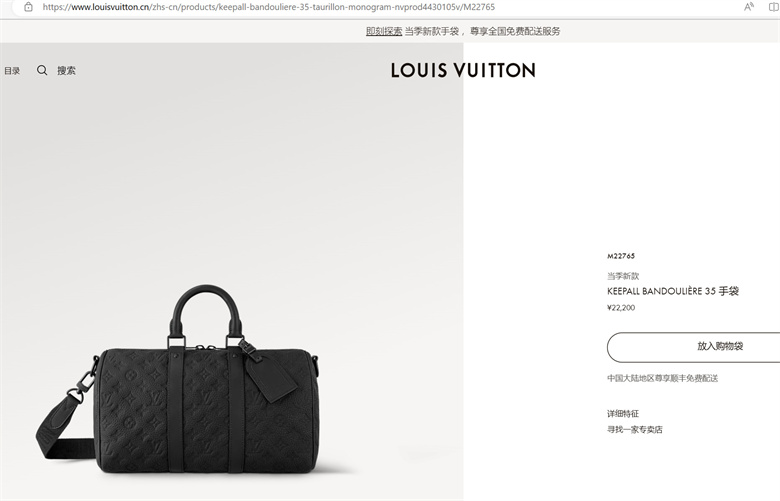Click the 放入购物袋 add-to-bag button
780x501 pixels.
[x=693, y=347]
